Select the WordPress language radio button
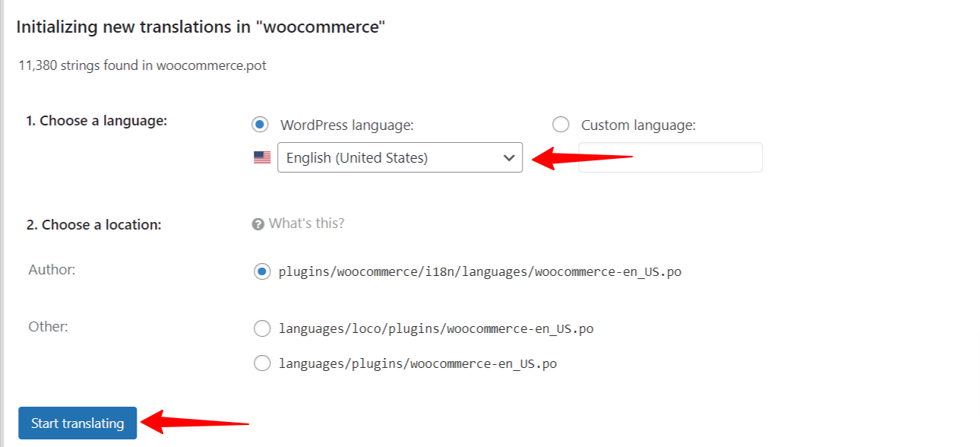Image resolution: width=980 pixels, height=447 pixels. [x=261, y=125]
